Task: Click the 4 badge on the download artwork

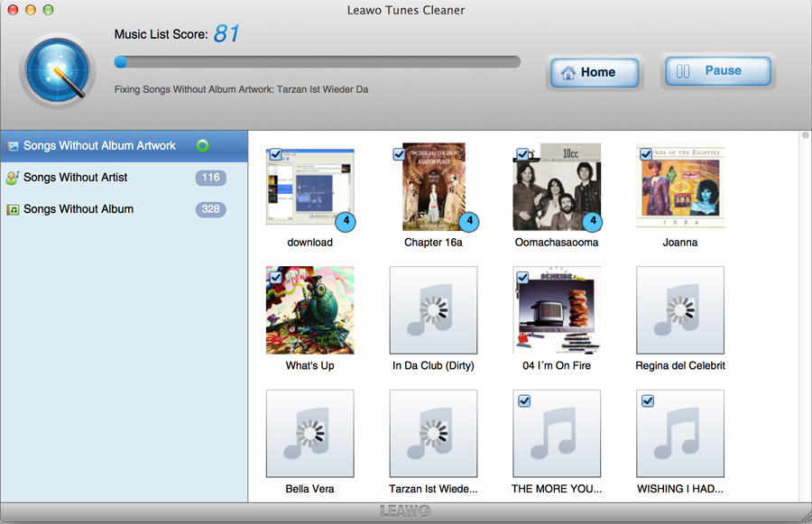Action: (x=346, y=222)
